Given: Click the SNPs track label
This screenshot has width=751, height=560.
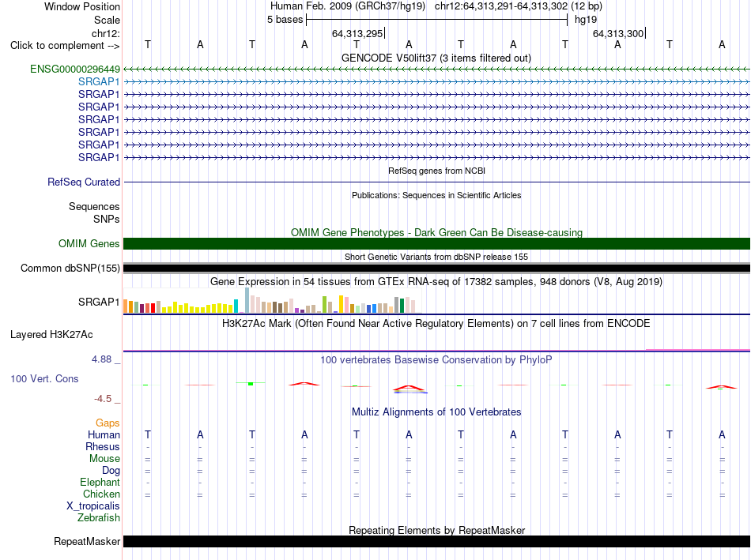Looking at the screenshot, I should point(107,219).
